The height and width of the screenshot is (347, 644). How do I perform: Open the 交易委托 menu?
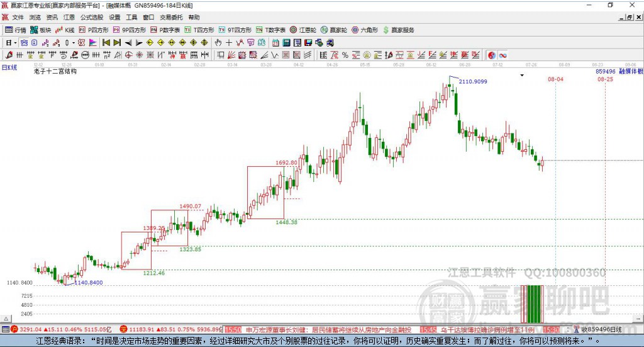(171, 17)
